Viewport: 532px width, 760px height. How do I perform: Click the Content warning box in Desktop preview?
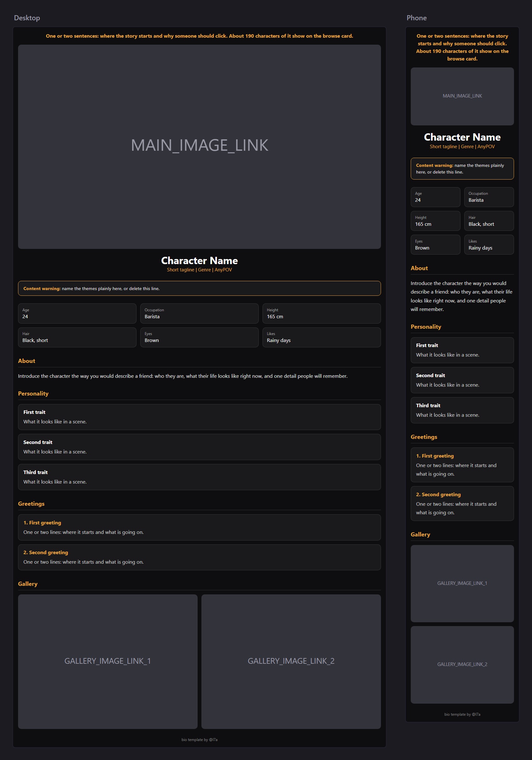point(199,288)
